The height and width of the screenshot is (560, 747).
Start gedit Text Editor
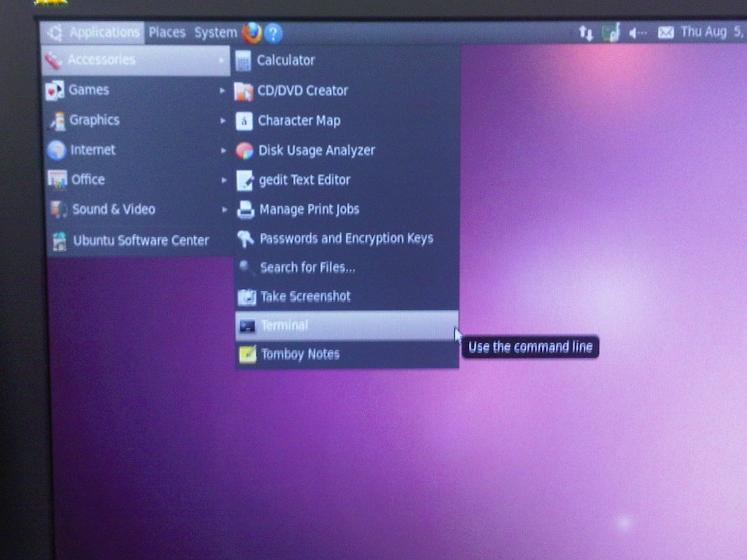[347, 180]
